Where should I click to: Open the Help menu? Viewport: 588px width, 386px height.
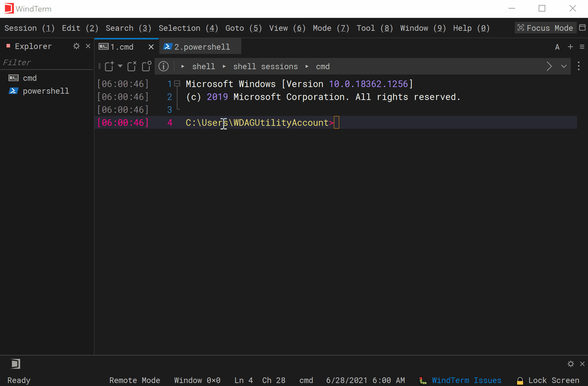click(471, 28)
